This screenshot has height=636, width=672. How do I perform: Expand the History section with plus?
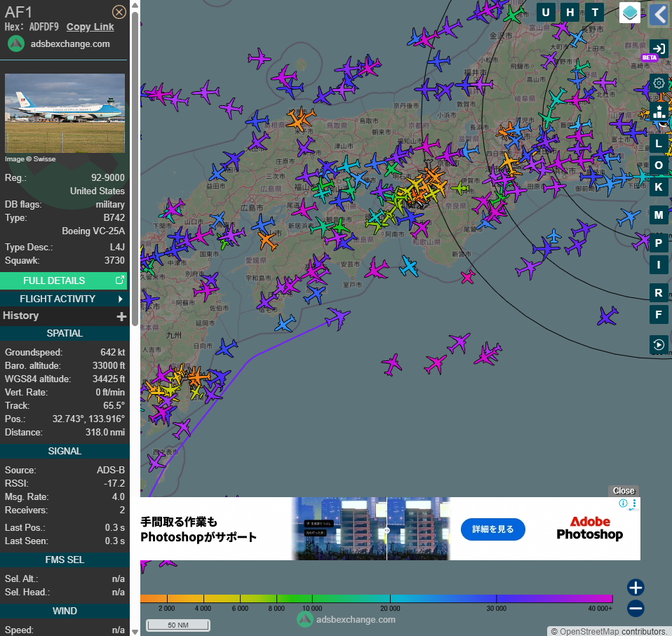[121, 316]
